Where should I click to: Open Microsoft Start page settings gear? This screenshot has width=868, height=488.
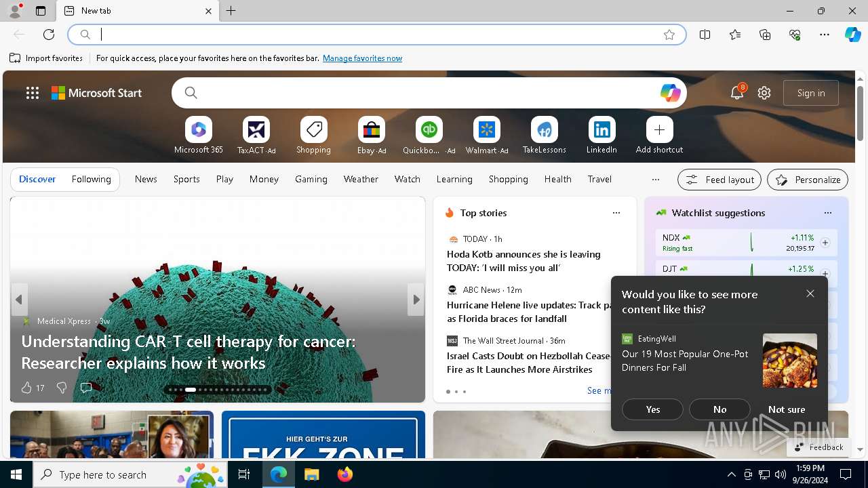point(764,93)
